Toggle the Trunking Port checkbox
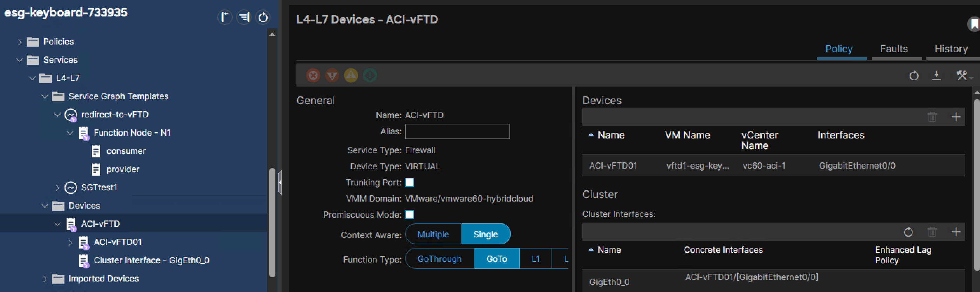 coord(409,182)
